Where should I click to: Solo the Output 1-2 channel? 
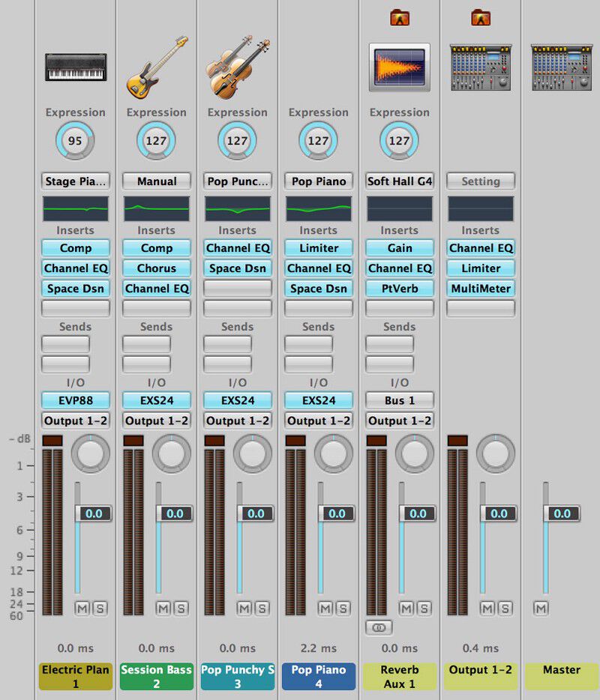pos(505,609)
